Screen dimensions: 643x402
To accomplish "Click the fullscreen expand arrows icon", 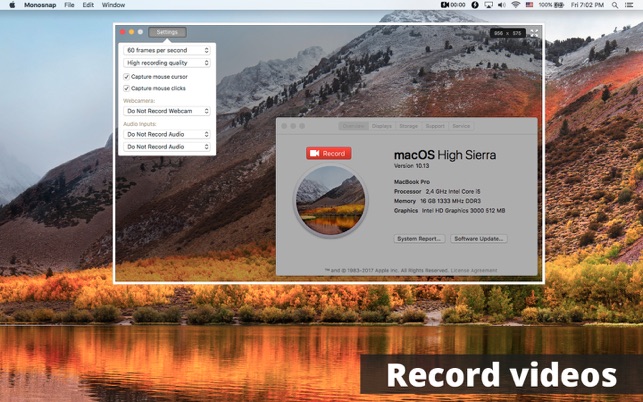I will (x=534, y=33).
